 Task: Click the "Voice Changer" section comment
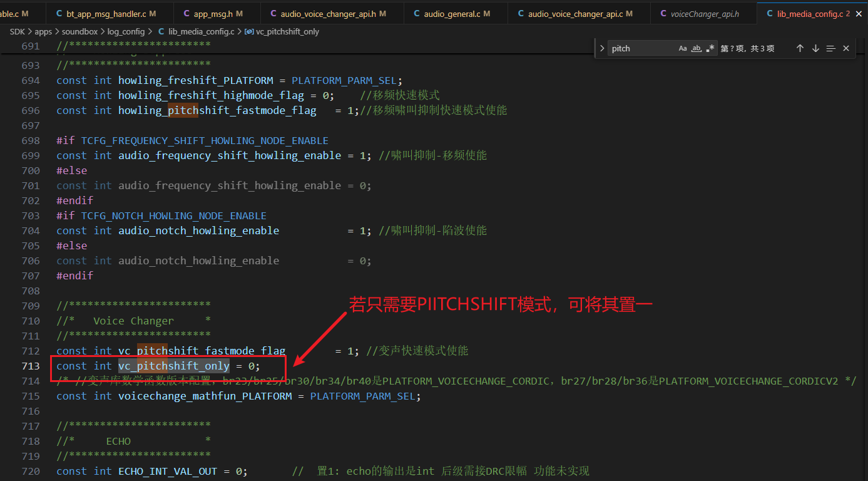[133, 321]
